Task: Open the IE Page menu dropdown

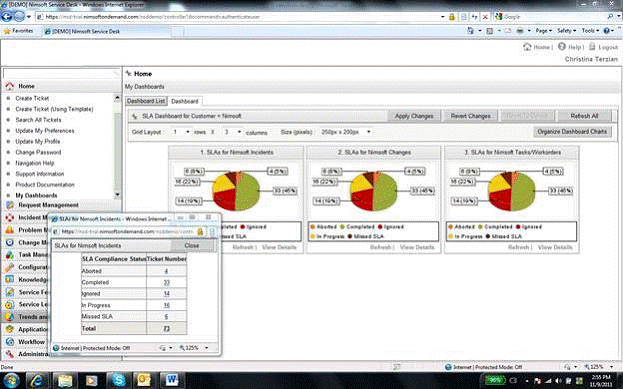Action: point(544,31)
